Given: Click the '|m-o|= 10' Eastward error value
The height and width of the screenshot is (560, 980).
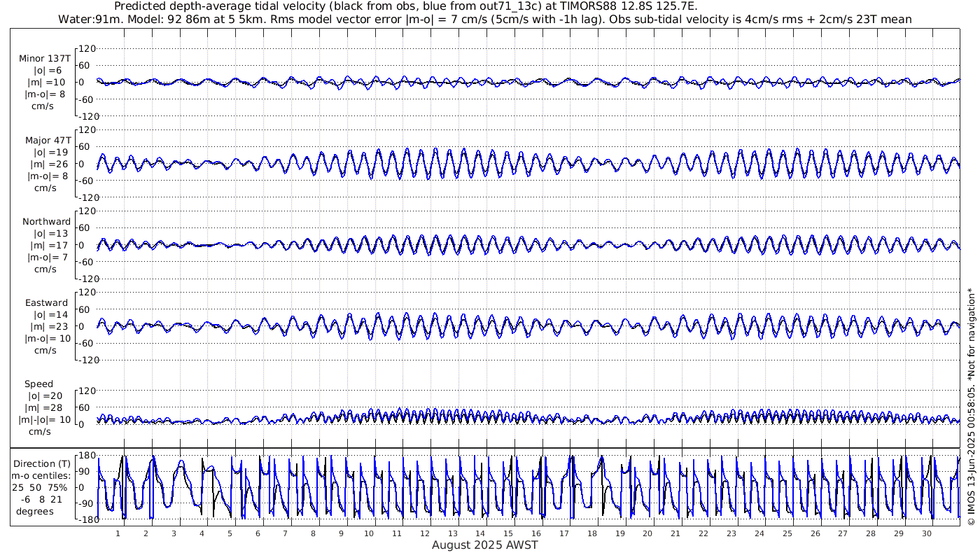Looking at the screenshot, I should 48,338.
